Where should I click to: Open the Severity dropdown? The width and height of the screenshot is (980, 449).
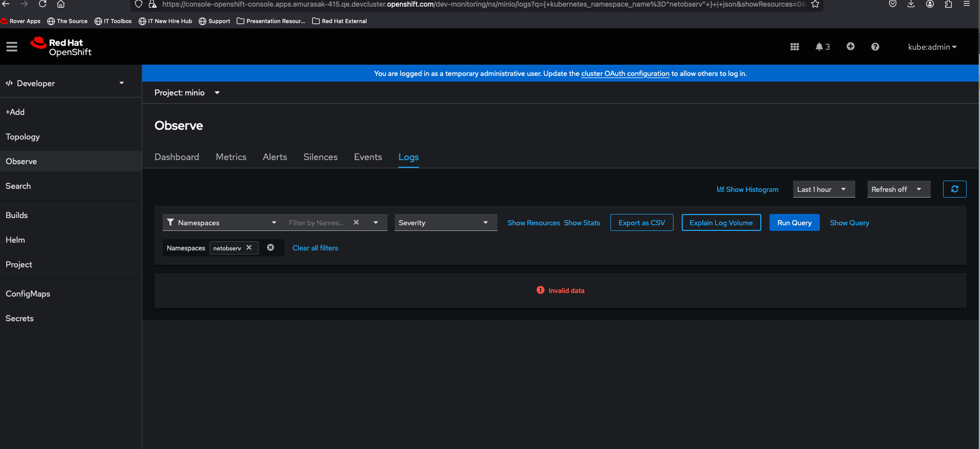tap(446, 223)
